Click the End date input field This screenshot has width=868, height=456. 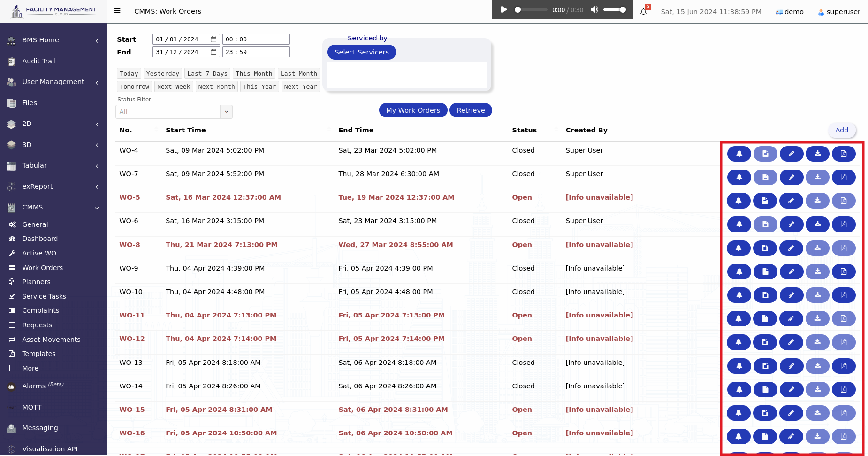(186, 52)
